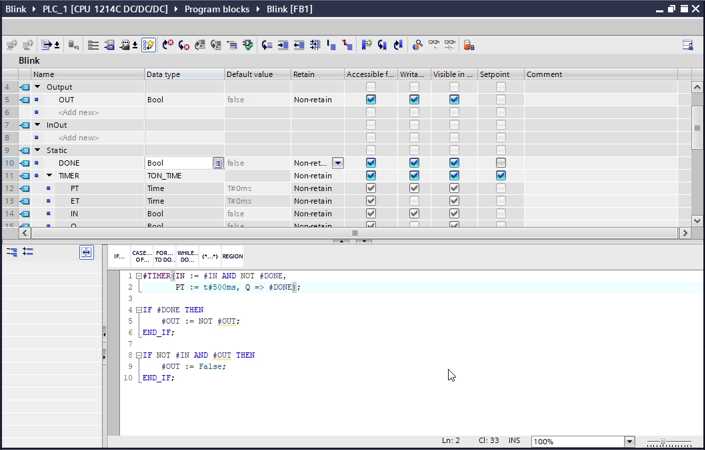Click the orange block icon in toolbar
The width and height of the screenshot is (705, 450).
click(x=468, y=45)
